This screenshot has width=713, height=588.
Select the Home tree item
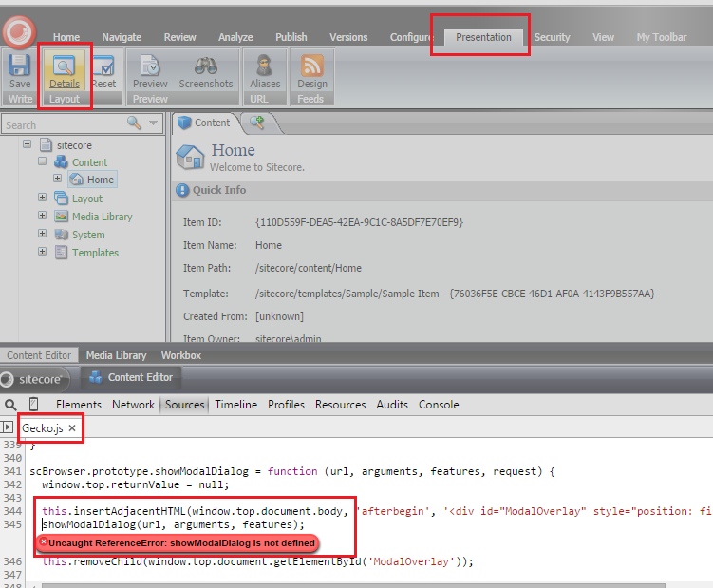click(93, 180)
